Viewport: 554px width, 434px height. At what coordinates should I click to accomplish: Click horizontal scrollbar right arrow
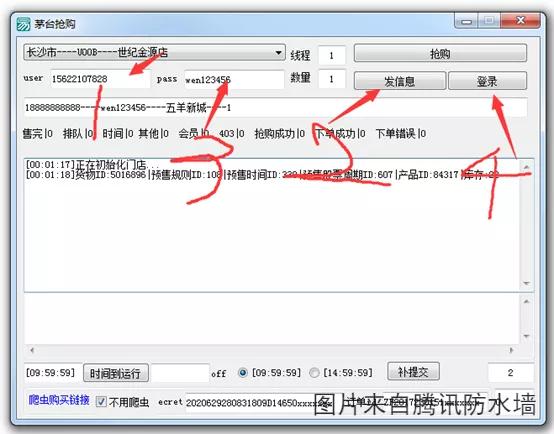click(x=511, y=350)
